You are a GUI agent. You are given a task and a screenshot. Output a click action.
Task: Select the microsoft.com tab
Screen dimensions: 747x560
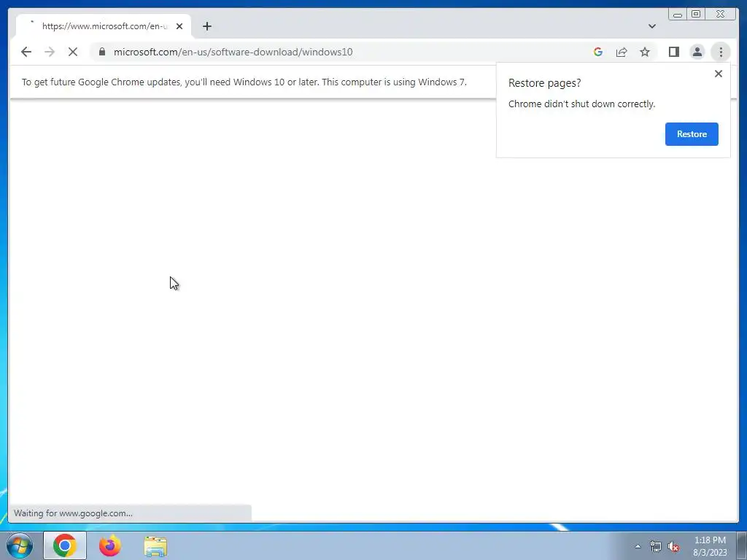(x=104, y=26)
